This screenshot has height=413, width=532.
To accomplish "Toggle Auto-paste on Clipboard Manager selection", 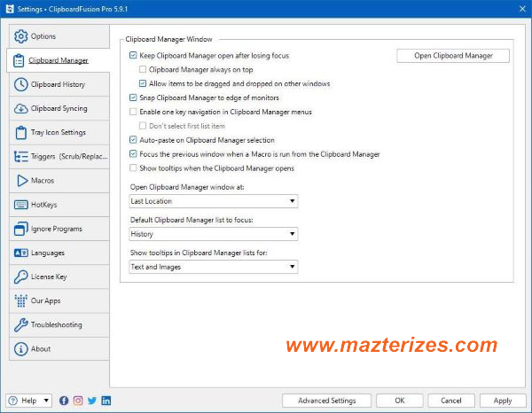I will (x=133, y=140).
